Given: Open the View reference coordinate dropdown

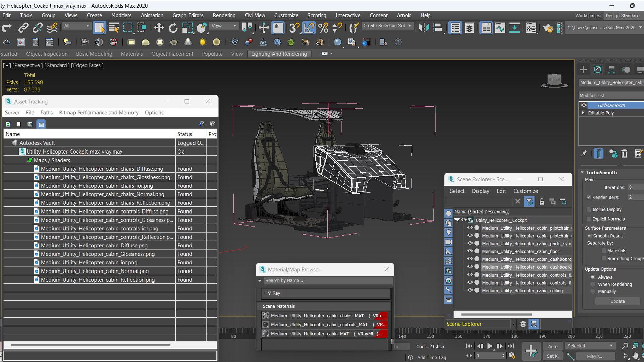Looking at the screenshot, I should click(x=224, y=26).
